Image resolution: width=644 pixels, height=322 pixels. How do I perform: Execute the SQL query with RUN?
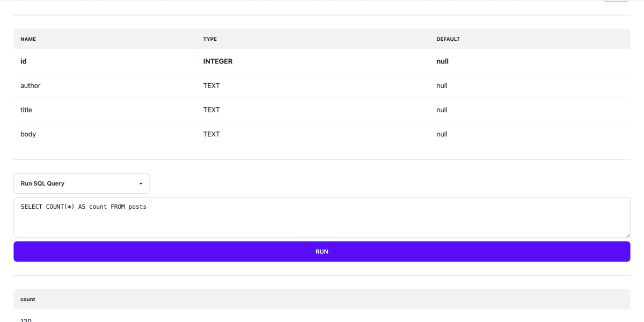[x=321, y=251]
